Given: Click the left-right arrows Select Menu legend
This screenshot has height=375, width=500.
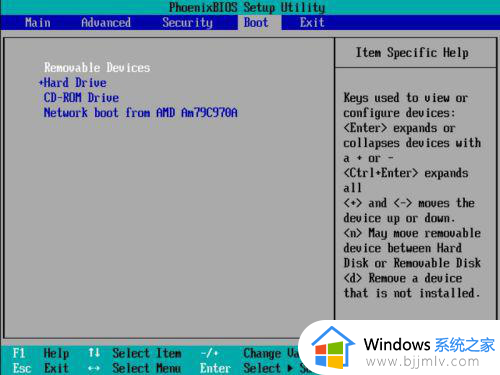Looking at the screenshot, I should (x=134, y=368).
